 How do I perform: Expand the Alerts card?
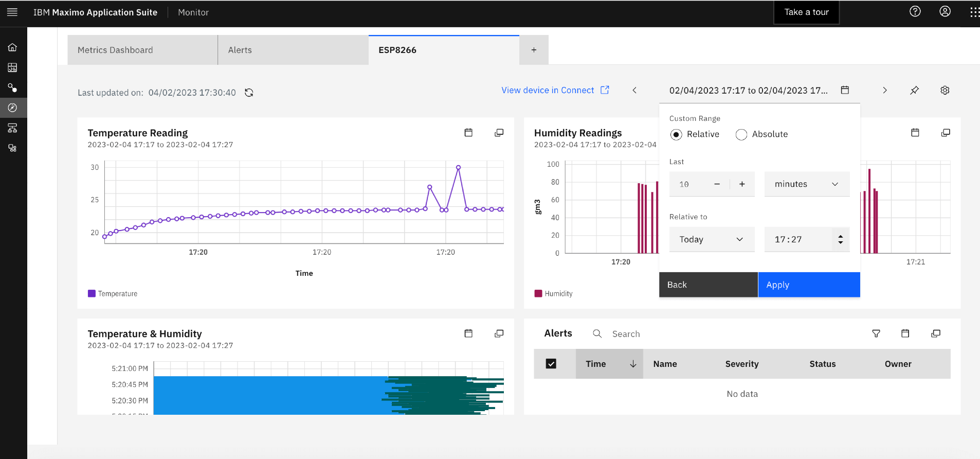[x=936, y=333]
